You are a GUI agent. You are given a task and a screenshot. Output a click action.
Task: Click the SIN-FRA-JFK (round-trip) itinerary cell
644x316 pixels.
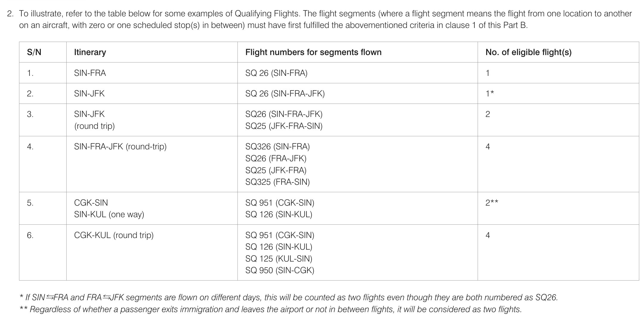point(120,147)
